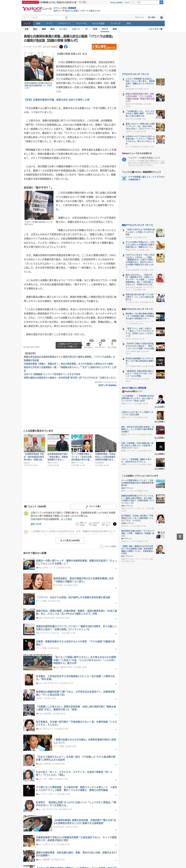The width and height of the screenshot is (186, 868).
Task: Select the ランキング tab
Action: [x=115, y=24]
